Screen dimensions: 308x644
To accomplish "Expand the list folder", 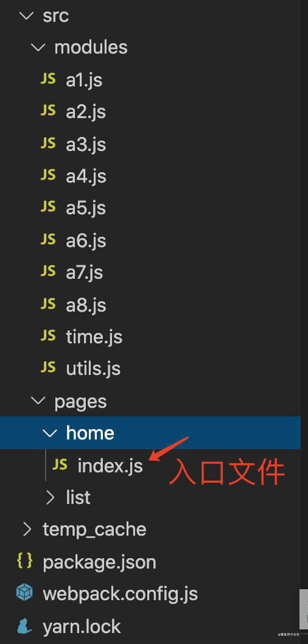I will point(50,497).
